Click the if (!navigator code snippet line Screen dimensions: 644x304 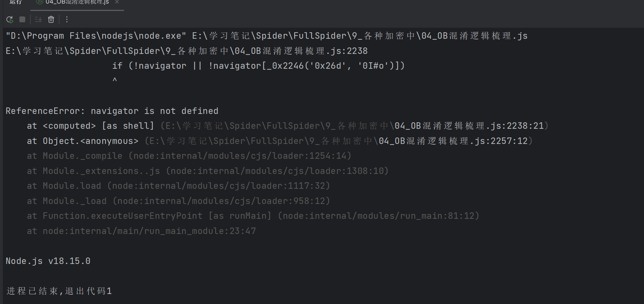[259, 66]
